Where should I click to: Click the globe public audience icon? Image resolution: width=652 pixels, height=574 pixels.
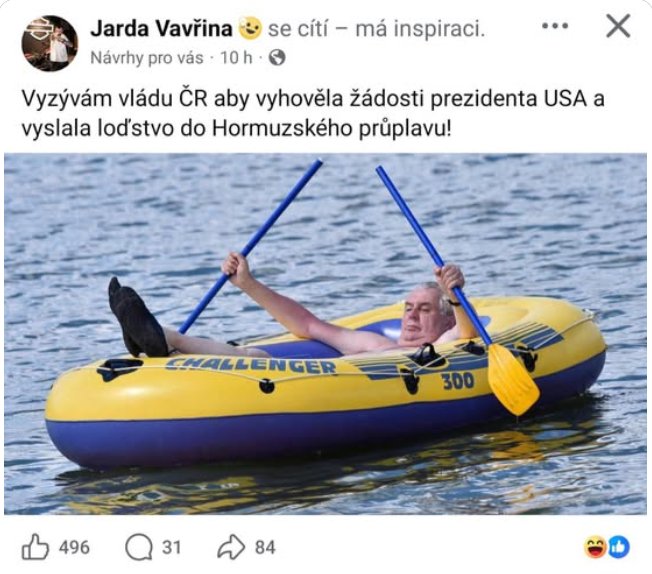pos(277,58)
